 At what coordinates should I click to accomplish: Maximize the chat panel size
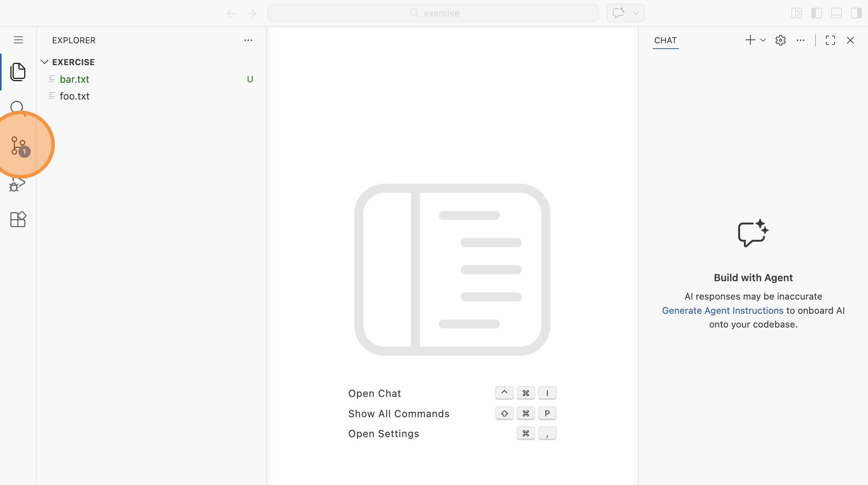(830, 40)
